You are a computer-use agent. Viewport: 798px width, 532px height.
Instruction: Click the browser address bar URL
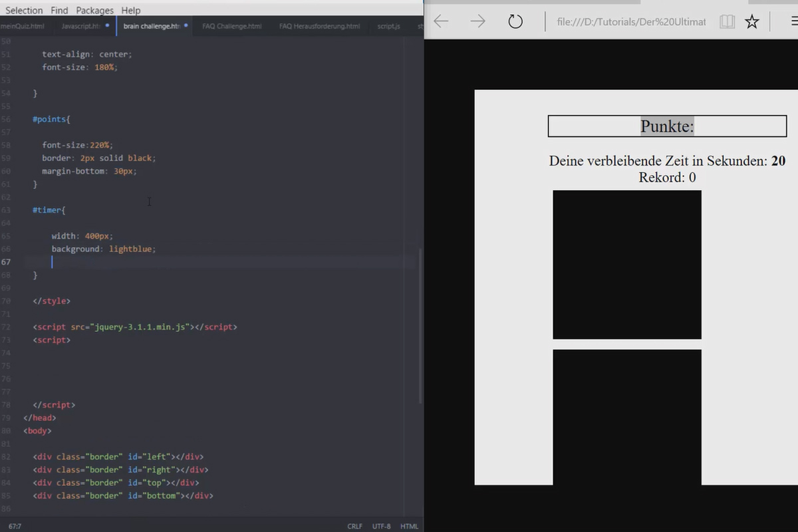631,22
